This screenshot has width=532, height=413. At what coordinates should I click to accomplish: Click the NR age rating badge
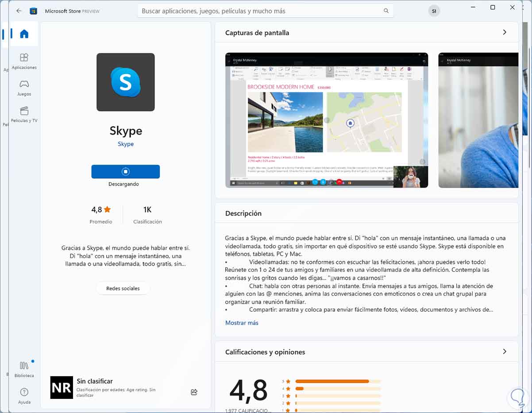(62, 387)
